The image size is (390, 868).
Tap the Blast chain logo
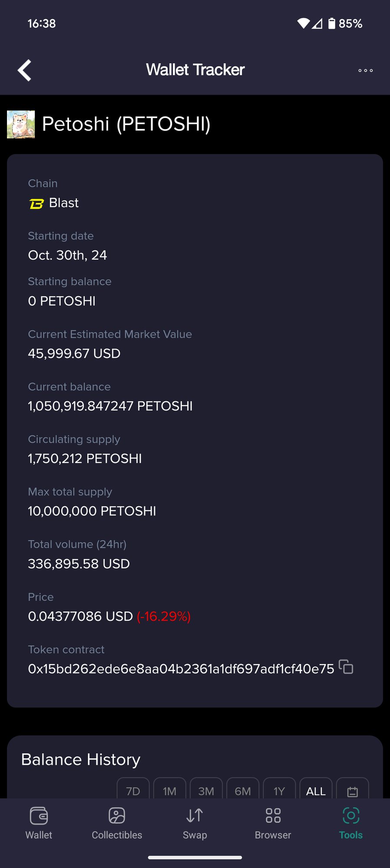click(36, 203)
